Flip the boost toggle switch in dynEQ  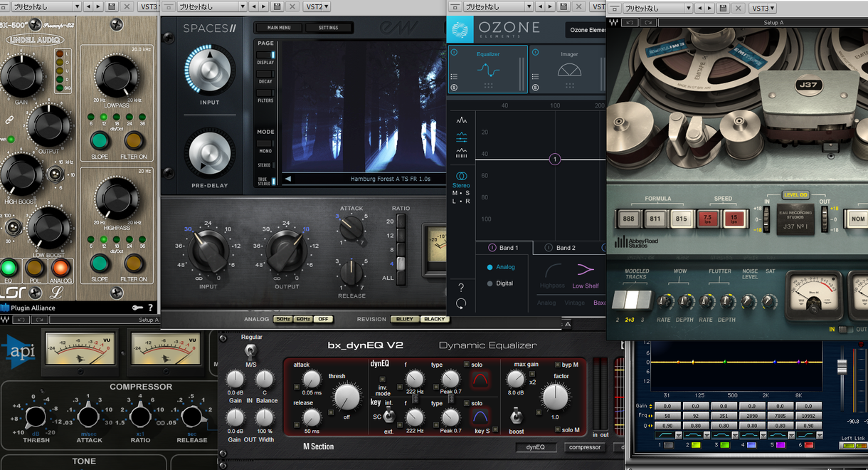pos(517,415)
